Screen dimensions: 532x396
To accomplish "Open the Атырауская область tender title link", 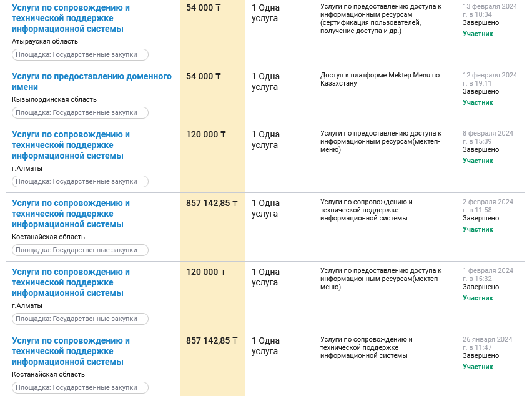I will pyautogui.click(x=71, y=18).
